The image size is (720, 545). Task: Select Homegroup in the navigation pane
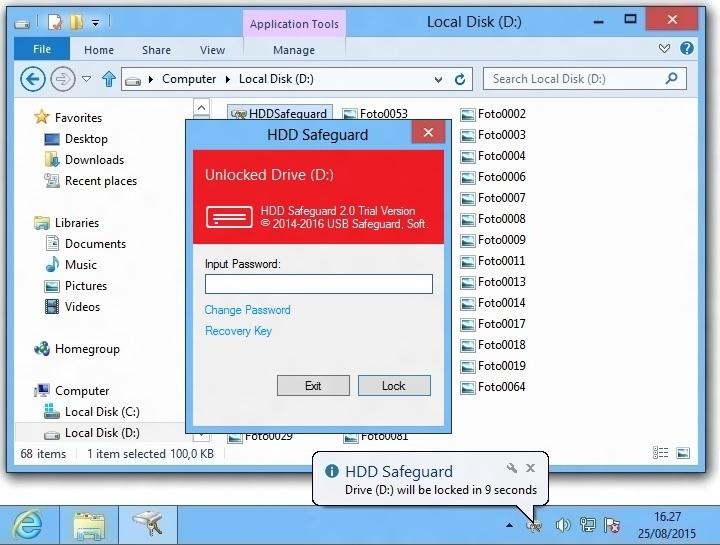[87, 349]
